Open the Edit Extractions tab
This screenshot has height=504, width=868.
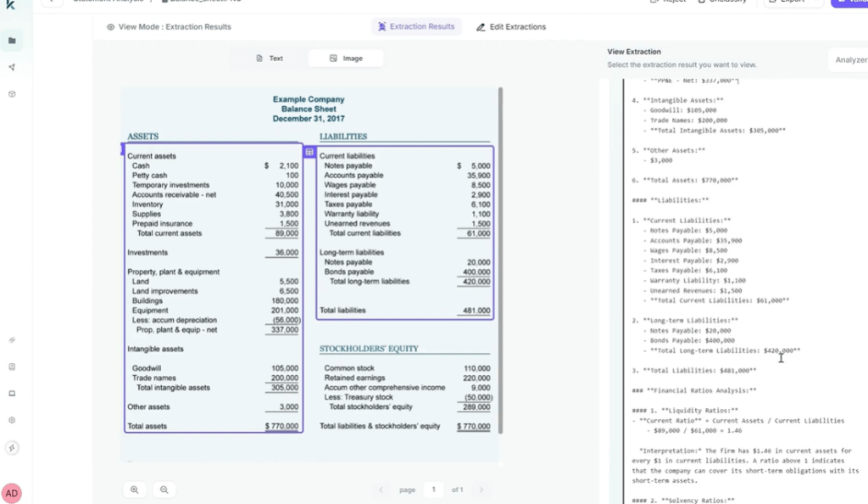point(510,26)
